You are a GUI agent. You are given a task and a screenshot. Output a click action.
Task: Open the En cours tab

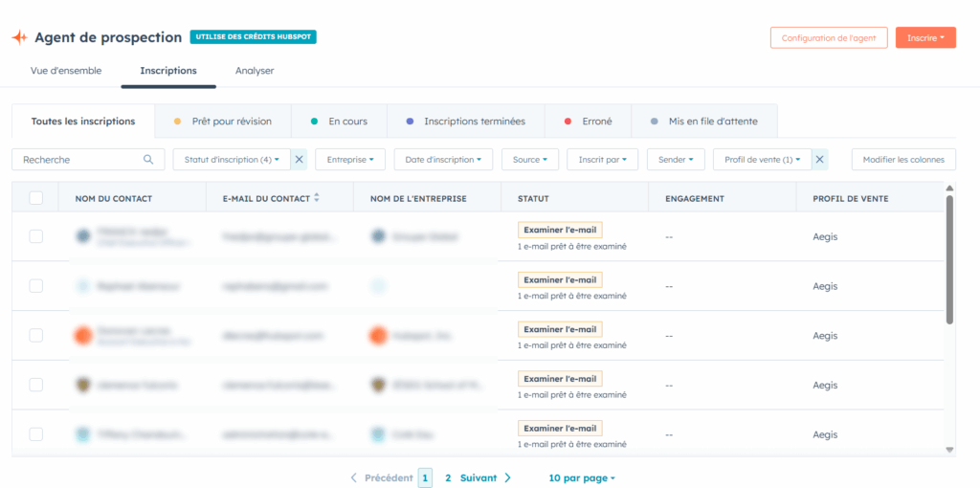click(x=340, y=122)
